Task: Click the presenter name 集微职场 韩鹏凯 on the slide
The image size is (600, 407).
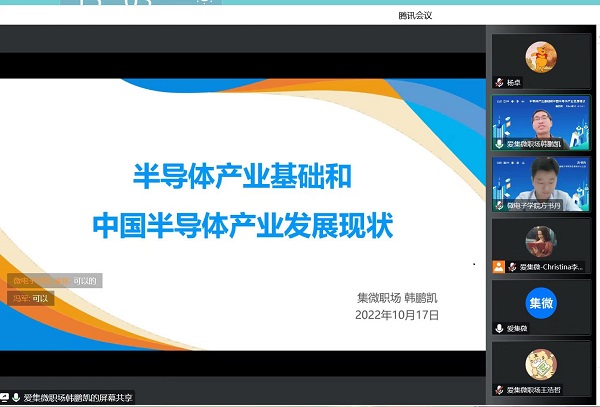Action: click(x=397, y=297)
